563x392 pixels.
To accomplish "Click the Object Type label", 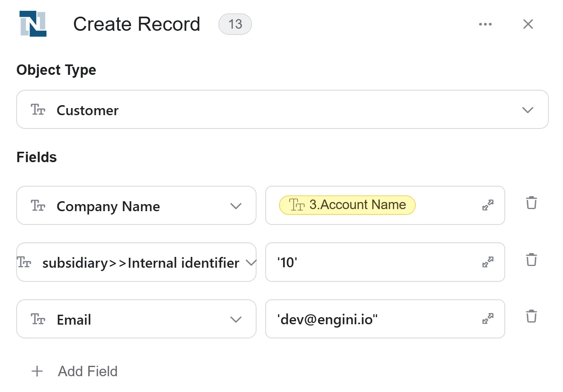I will point(56,70).
